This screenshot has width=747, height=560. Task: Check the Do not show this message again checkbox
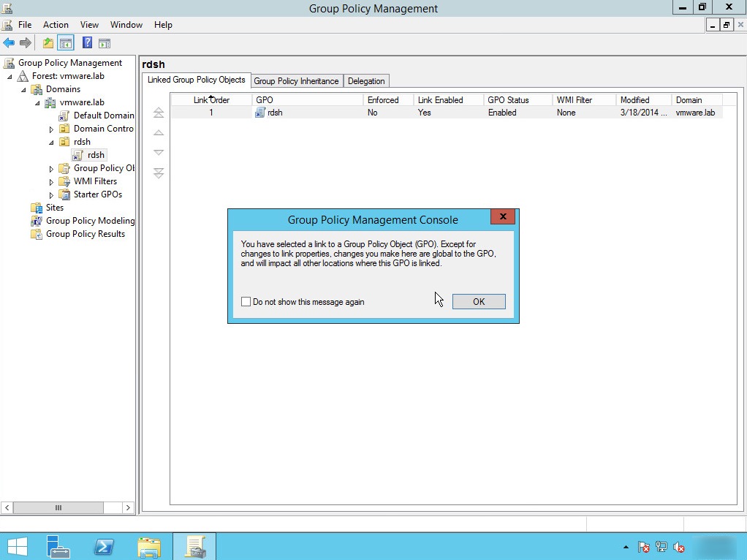pos(246,301)
